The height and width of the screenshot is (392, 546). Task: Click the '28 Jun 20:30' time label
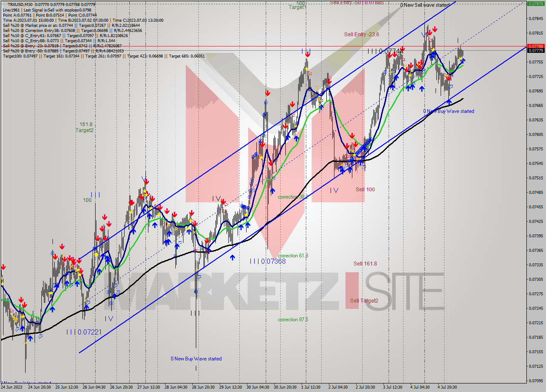click(x=203, y=387)
